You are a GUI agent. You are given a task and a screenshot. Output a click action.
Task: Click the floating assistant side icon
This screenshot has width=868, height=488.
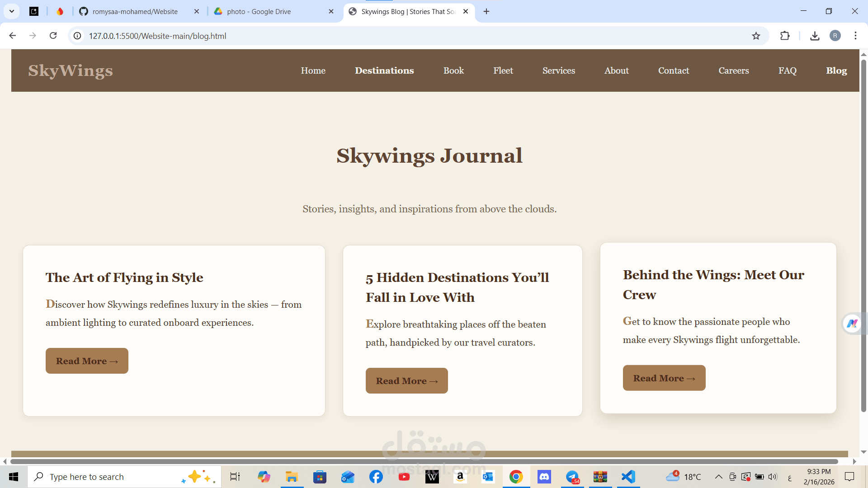[x=852, y=324]
